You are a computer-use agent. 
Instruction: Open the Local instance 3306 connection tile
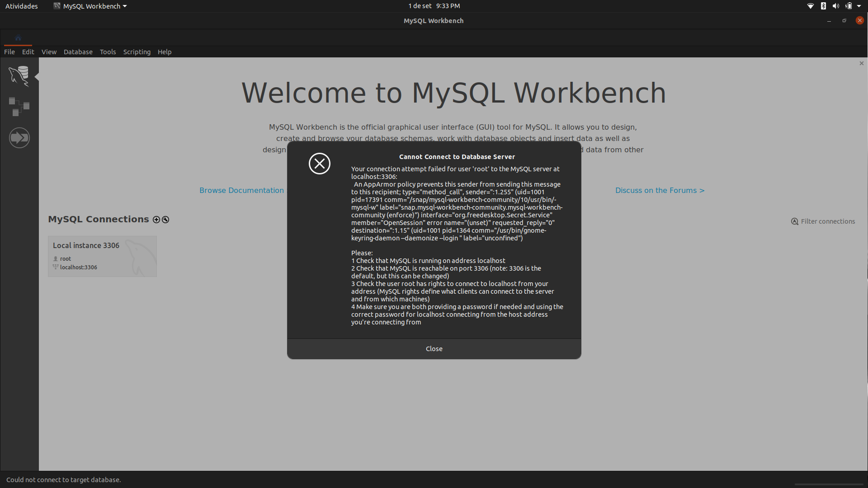pyautogui.click(x=102, y=256)
